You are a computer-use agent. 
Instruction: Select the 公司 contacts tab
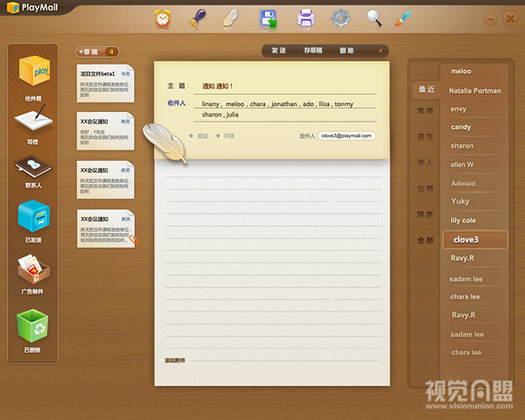point(425,189)
